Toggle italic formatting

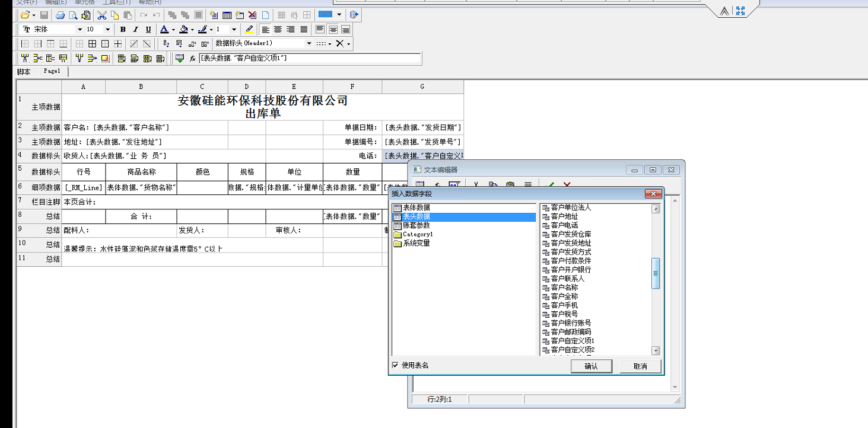(x=135, y=30)
